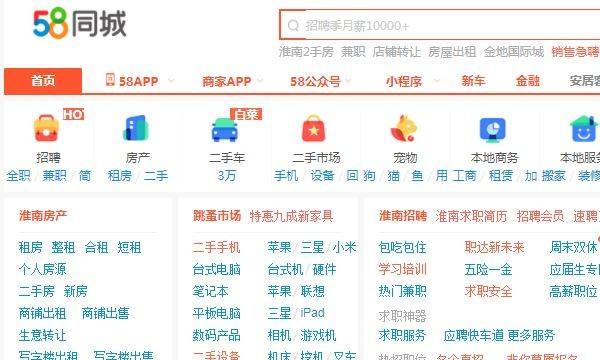Open 新房 link

click(x=76, y=291)
